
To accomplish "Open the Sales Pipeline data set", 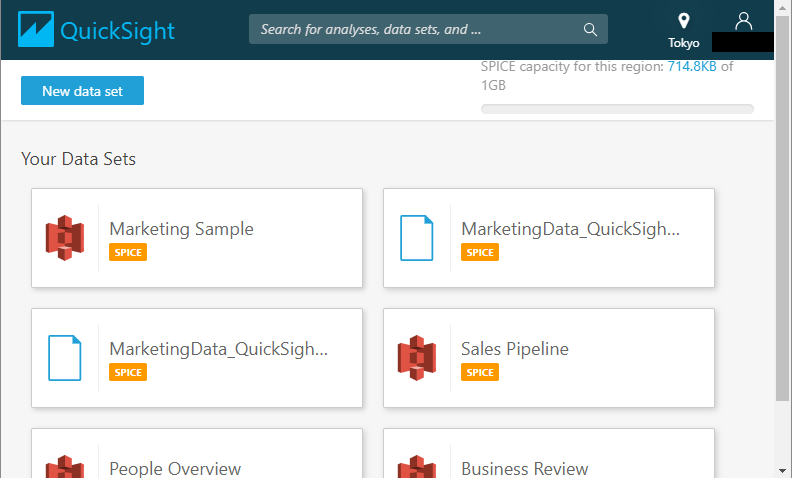I will (514, 349).
